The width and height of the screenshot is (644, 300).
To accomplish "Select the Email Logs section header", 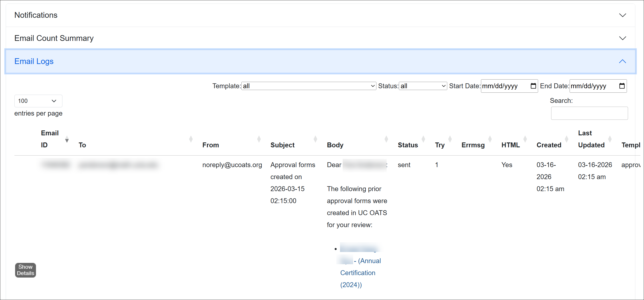I will point(34,61).
